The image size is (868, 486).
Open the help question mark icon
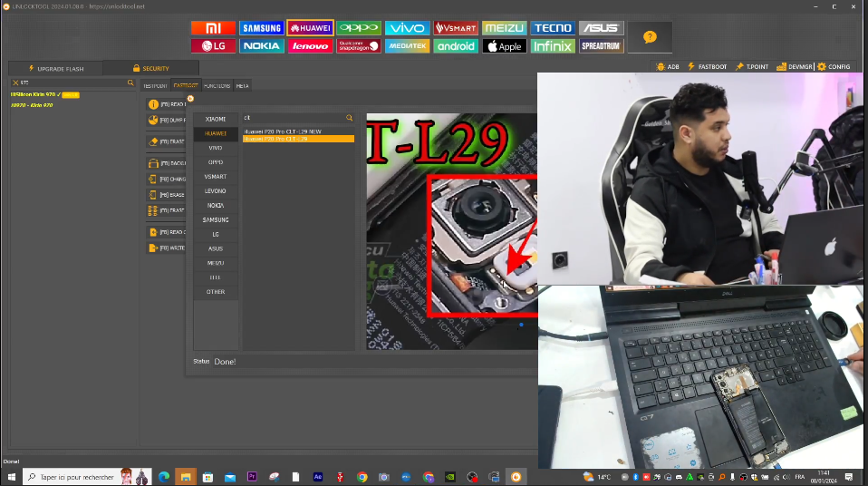tap(650, 37)
